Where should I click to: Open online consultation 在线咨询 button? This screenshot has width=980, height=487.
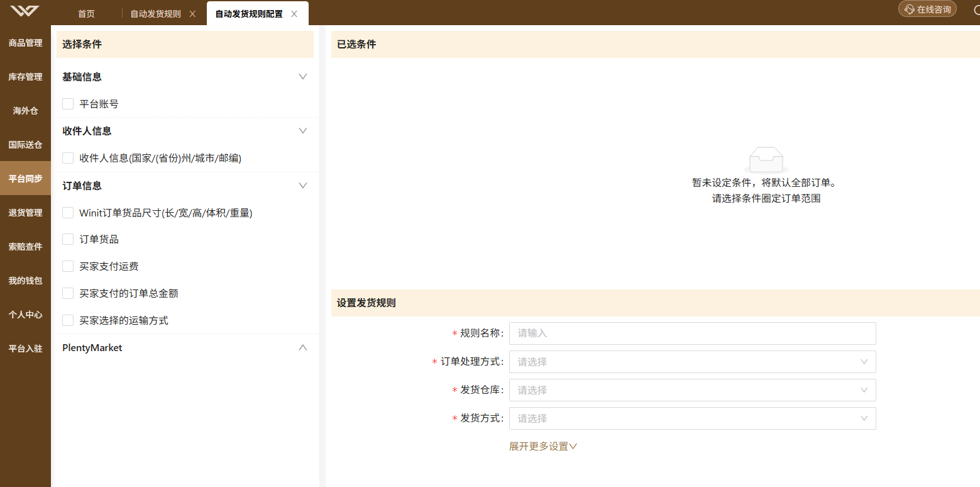[927, 9]
